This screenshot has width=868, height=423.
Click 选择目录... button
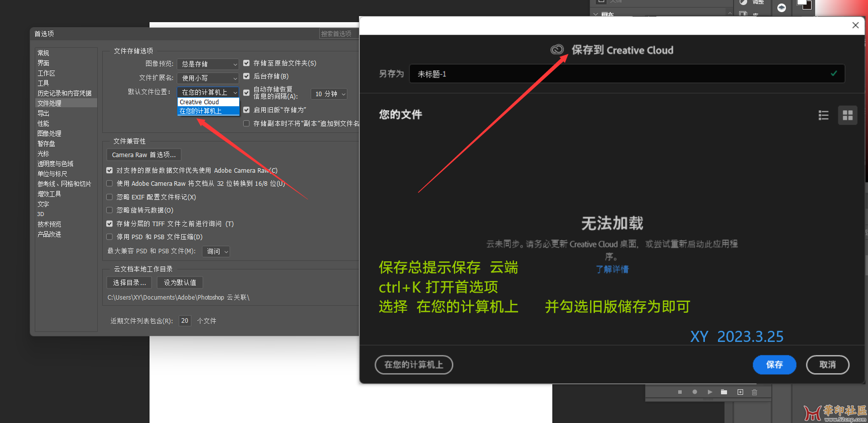pos(129,283)
